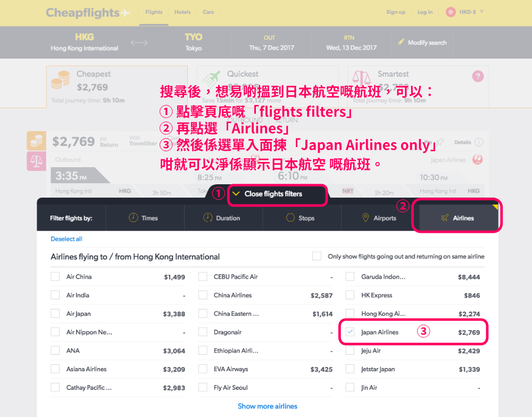Click the orange coins side tab icon
This screenshot has width=532, height=417.
tap(36, 141)
